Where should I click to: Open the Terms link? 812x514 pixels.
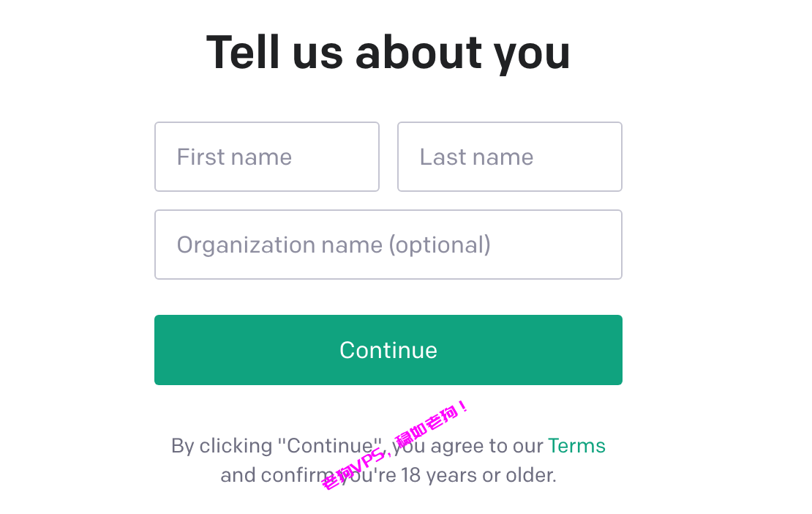tap(576, 446)
